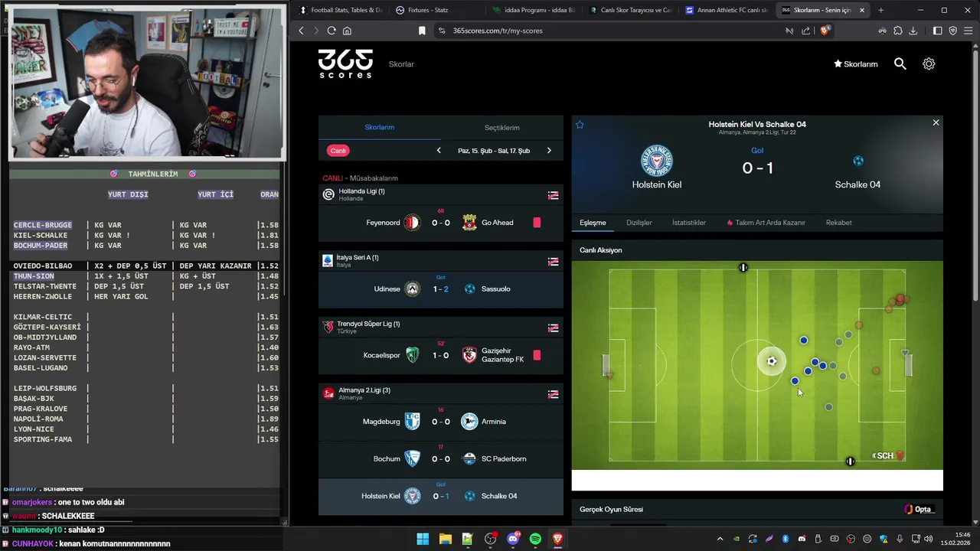The image size is (980, 551).
Task: Open the 365scores search magnifier
Action: click(900, 64)
